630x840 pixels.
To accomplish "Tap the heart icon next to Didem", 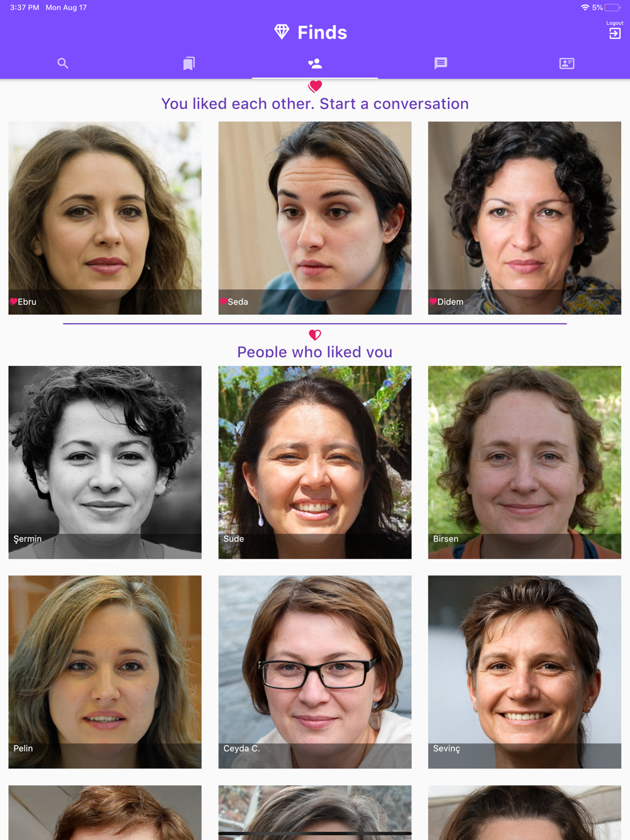I will [433, 302].
